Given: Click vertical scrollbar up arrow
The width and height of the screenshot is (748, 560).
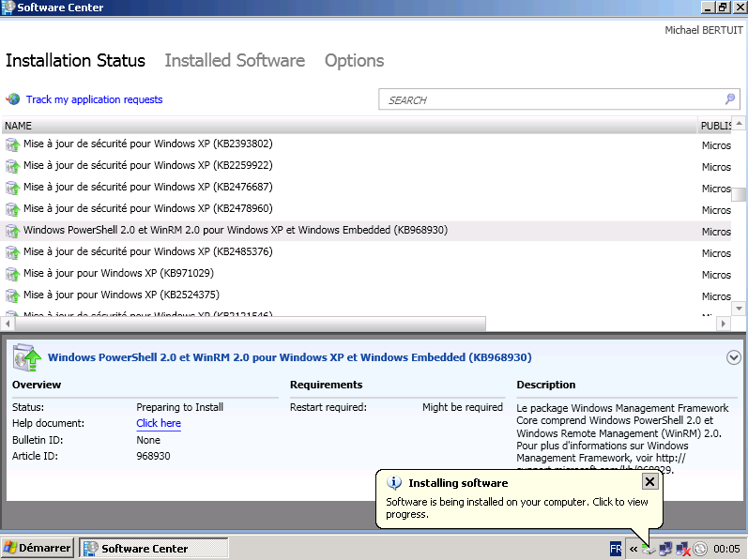Looking at the screenshot, I should (x=739, y=123).
